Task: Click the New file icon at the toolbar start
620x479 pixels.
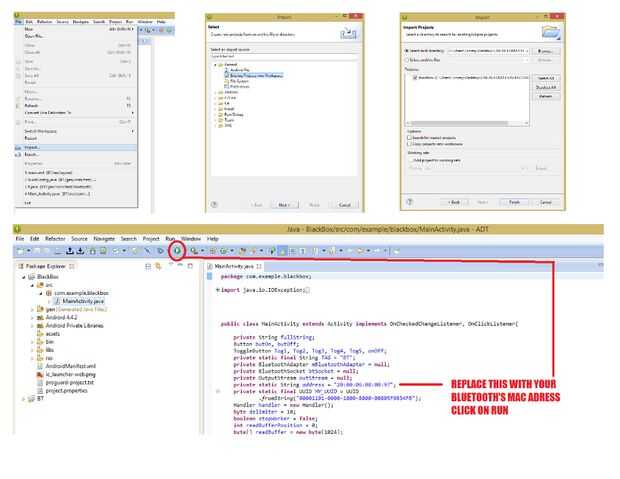Action: point(20,251)
